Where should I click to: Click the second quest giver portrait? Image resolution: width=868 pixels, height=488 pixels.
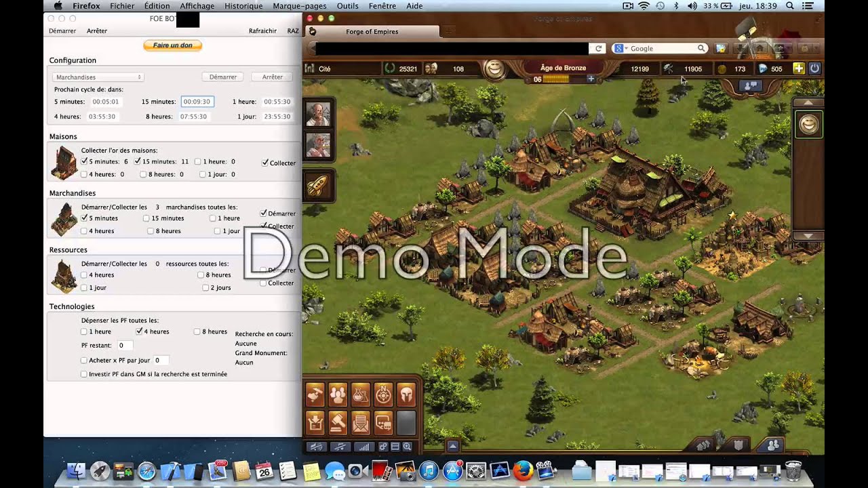[318, 145]
